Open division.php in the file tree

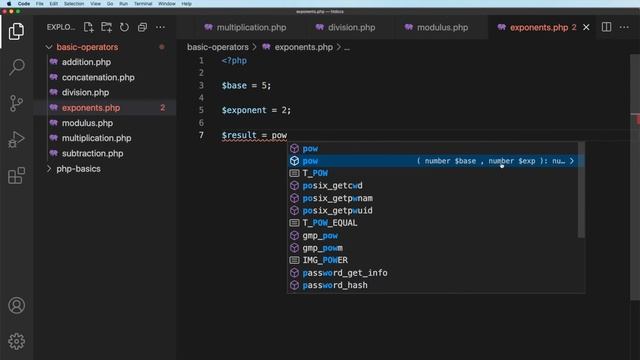point(85,92)
